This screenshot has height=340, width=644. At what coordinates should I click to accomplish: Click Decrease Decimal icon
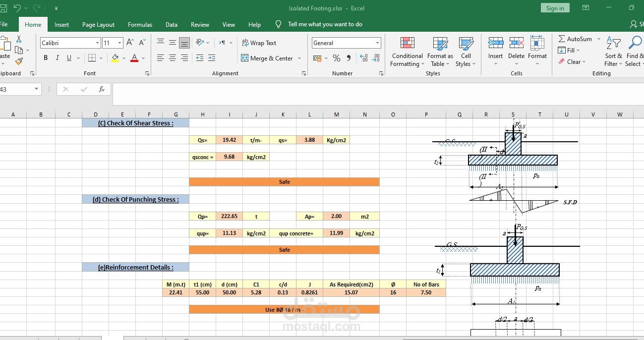(x=377, y=58)
